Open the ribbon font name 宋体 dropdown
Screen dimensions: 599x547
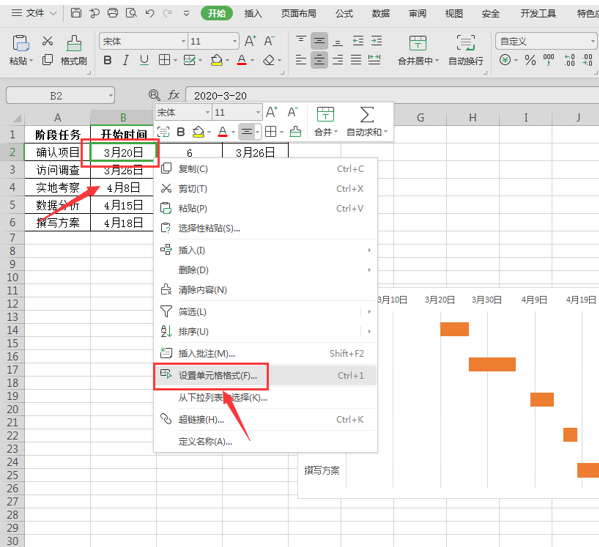183,41
